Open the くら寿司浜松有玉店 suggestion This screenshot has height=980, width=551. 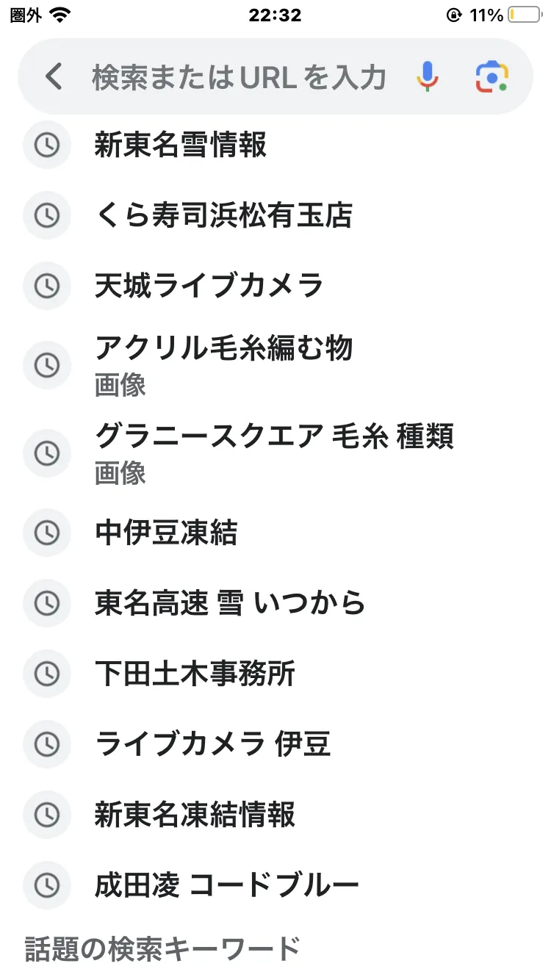coord(223,215)
